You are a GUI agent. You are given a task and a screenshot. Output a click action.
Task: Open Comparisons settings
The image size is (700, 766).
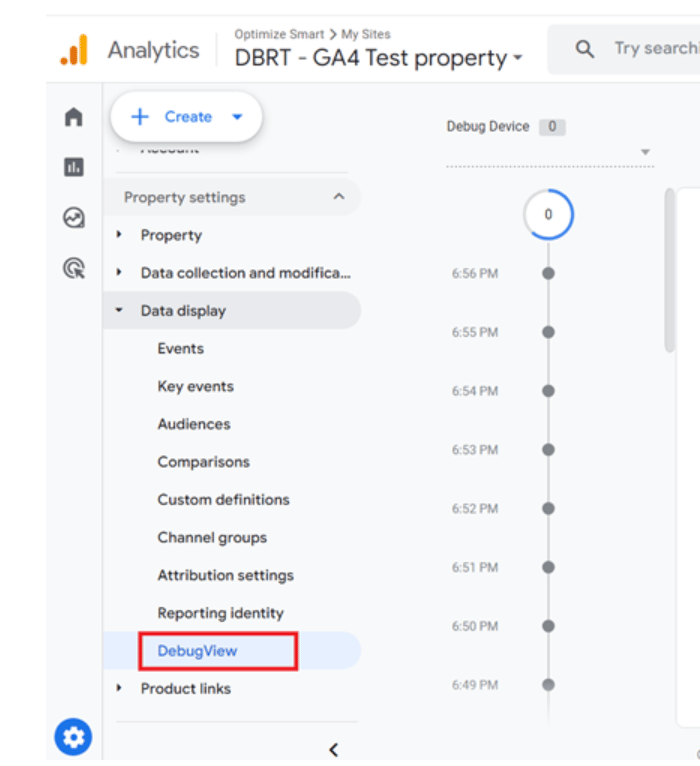click(x=203, y=462)
